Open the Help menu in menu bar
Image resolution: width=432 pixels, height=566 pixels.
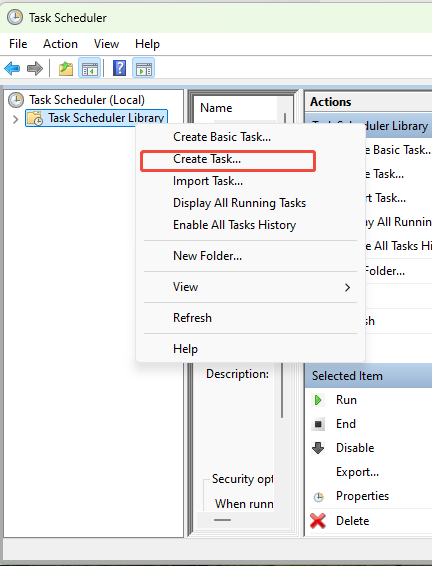pos(147,44)
